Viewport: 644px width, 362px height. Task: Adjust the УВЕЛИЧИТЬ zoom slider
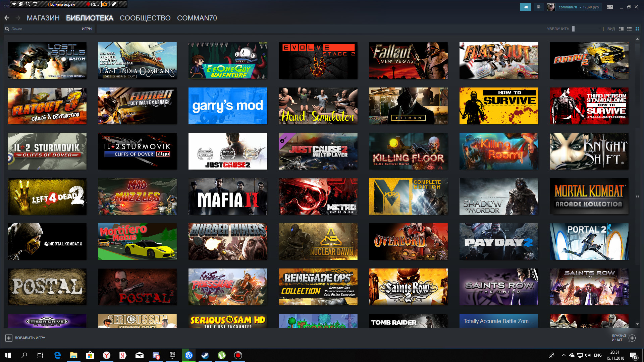[586, 29]
